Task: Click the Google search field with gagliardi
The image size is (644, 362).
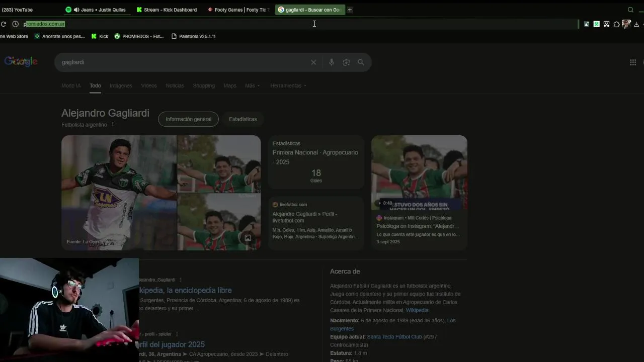Action: (x=184, y=62)
